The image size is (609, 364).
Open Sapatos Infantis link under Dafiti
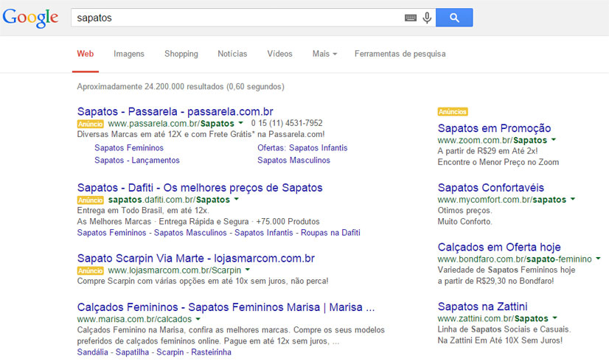tap(264, 232)
